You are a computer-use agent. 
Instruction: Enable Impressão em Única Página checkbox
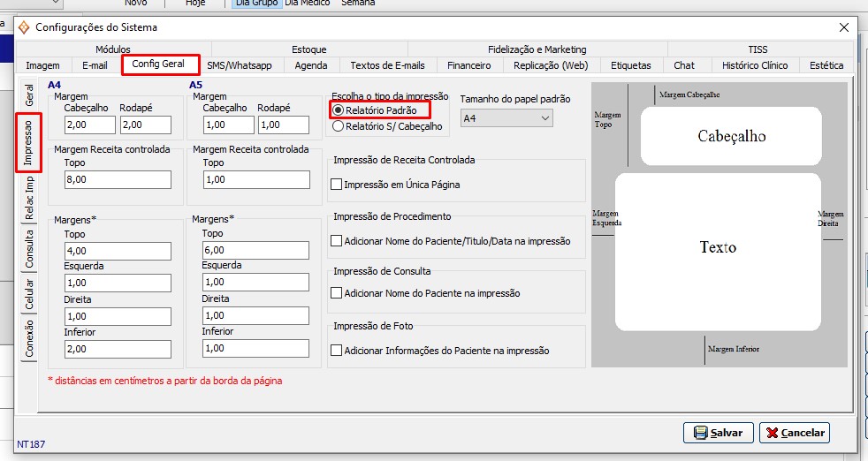336,185
